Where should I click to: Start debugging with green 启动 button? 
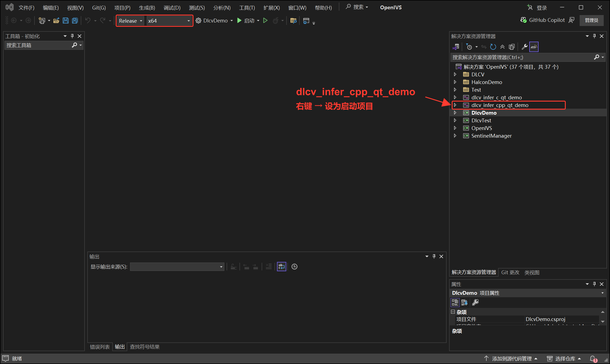[246, 21]
